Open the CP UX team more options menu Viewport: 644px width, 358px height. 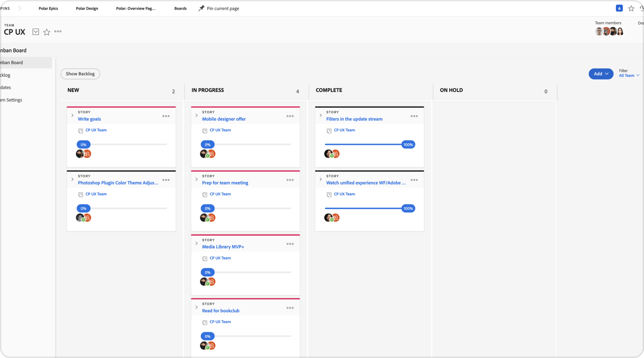tap(58, 31)
